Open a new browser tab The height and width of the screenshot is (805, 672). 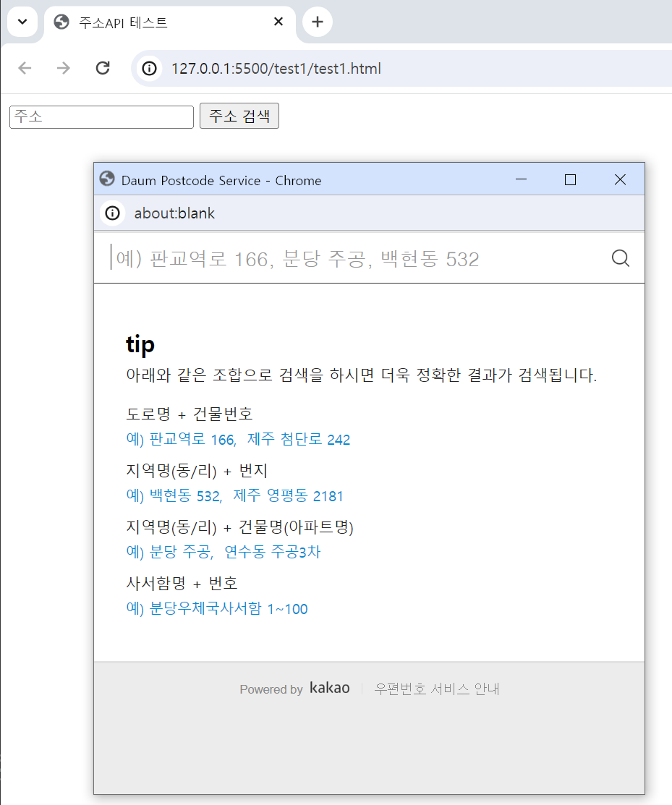point(318,22)
